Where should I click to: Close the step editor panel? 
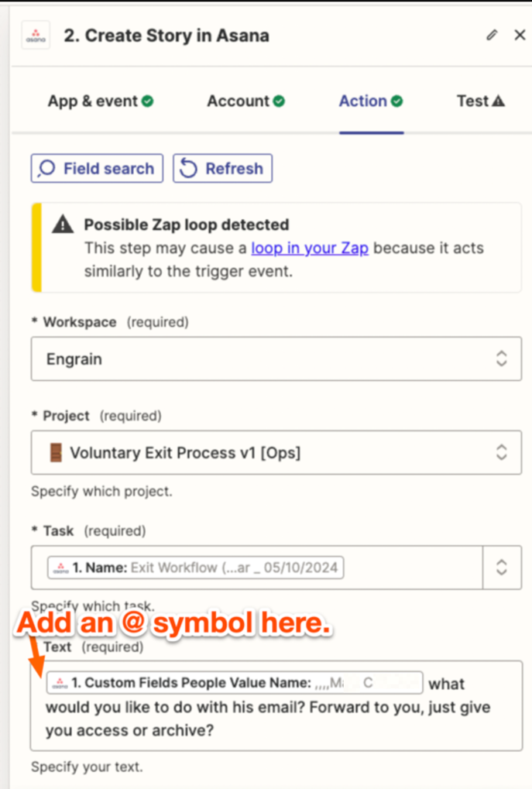520,36
